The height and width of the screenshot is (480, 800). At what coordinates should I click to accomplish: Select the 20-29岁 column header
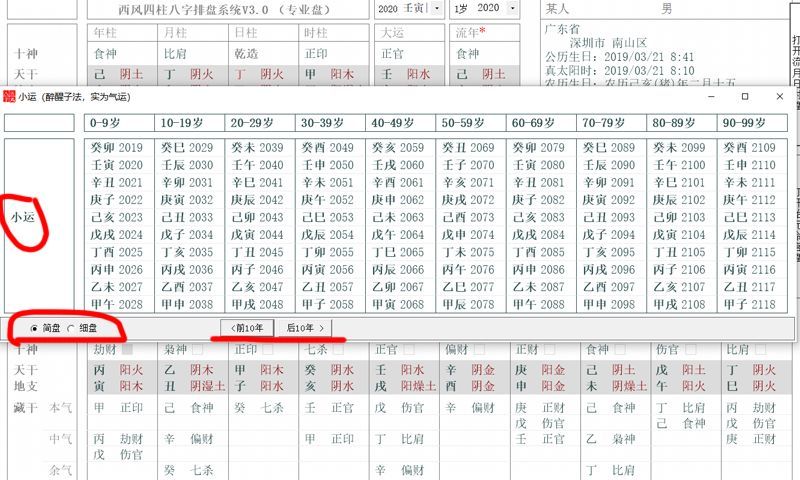pos(260,123)
